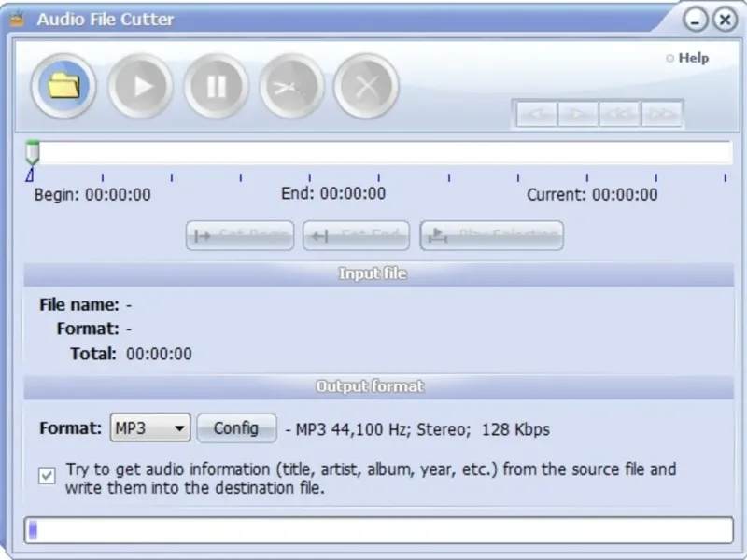747x560 pixels.
Task: Click the Set End button
Action: pyautogui.click(x=356, y=235)
